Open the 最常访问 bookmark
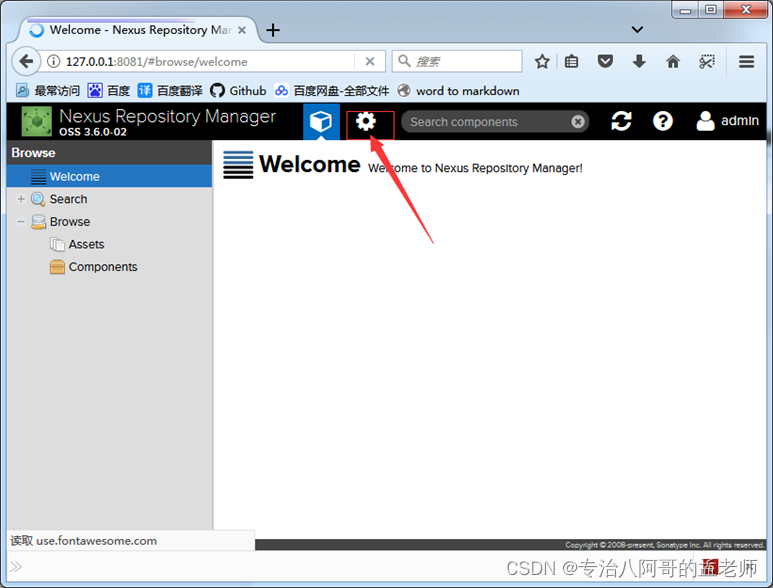 pos(48,91)
